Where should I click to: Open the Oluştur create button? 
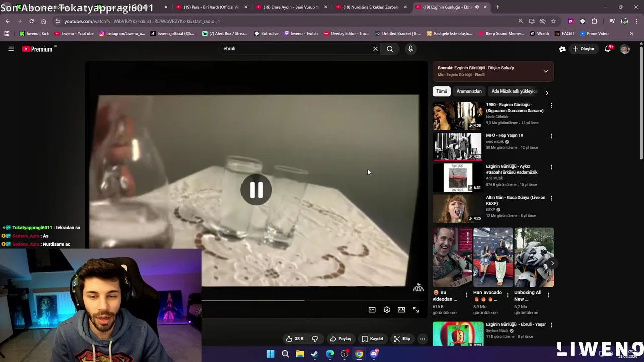coord(583,49)
